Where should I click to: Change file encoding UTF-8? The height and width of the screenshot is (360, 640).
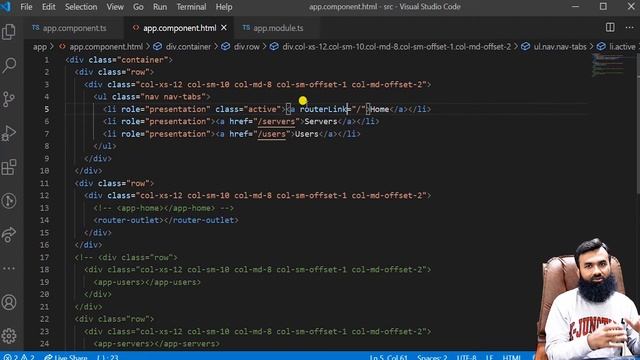coord(467,357)
